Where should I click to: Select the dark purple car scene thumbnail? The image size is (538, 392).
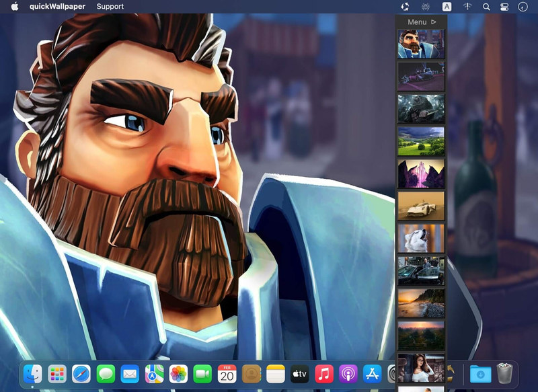pyautogui.click(x=421, y=76)
